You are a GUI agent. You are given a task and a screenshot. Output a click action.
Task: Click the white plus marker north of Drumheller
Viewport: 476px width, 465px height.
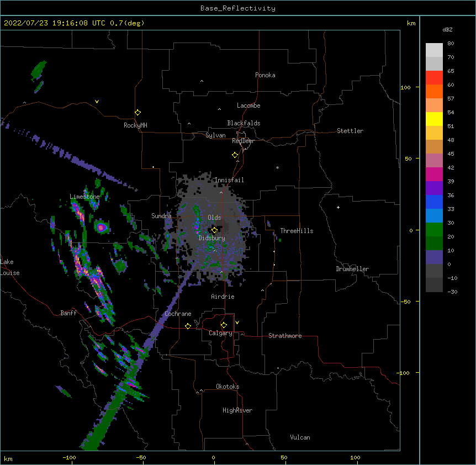338,207
